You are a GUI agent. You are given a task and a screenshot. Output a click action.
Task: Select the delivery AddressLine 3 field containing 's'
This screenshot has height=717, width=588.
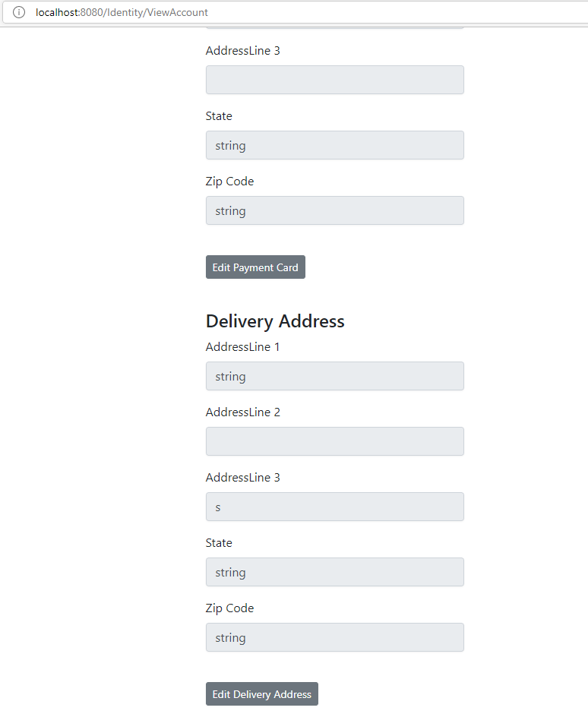(334, 507)
